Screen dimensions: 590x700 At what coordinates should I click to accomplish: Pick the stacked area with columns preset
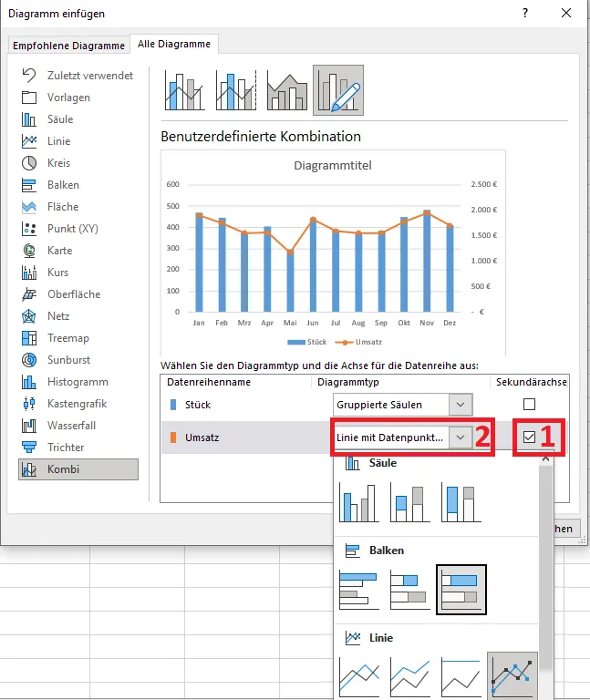click(286, 90)
